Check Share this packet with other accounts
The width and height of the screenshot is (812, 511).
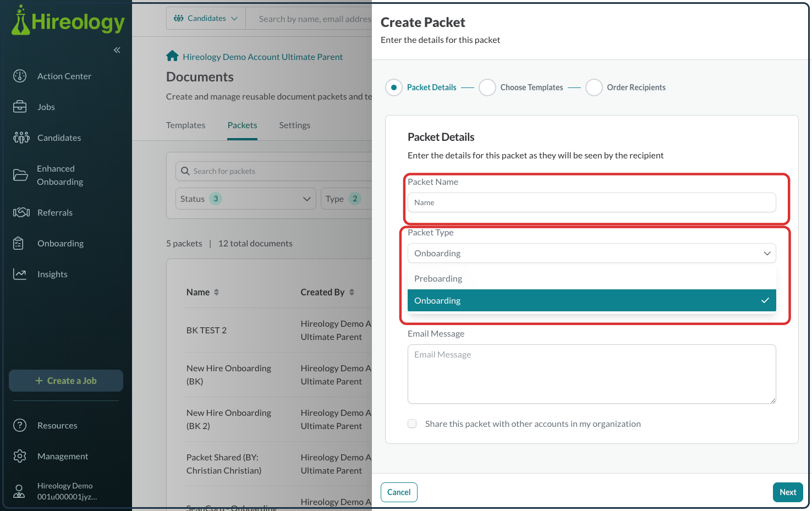tap(412, 424)
